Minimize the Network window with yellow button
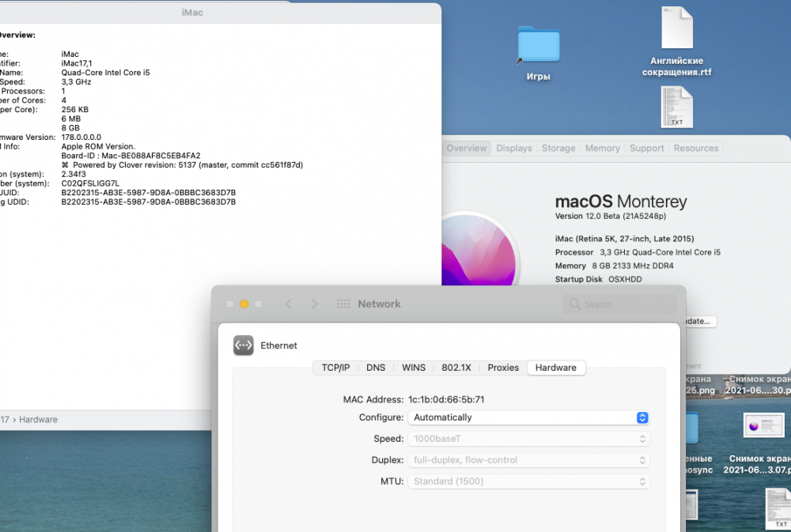The height and width of the screenshot is (532, 791). pyautogui.click(x=244, y=304)
